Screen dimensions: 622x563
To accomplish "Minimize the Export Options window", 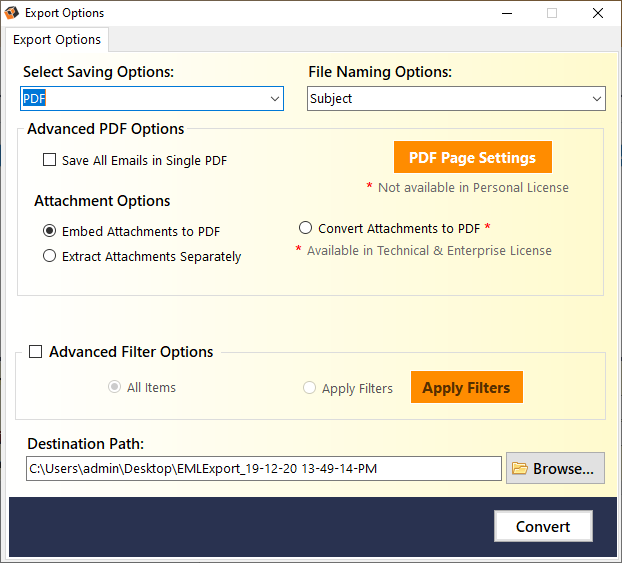I will click(x=507, y=13).
